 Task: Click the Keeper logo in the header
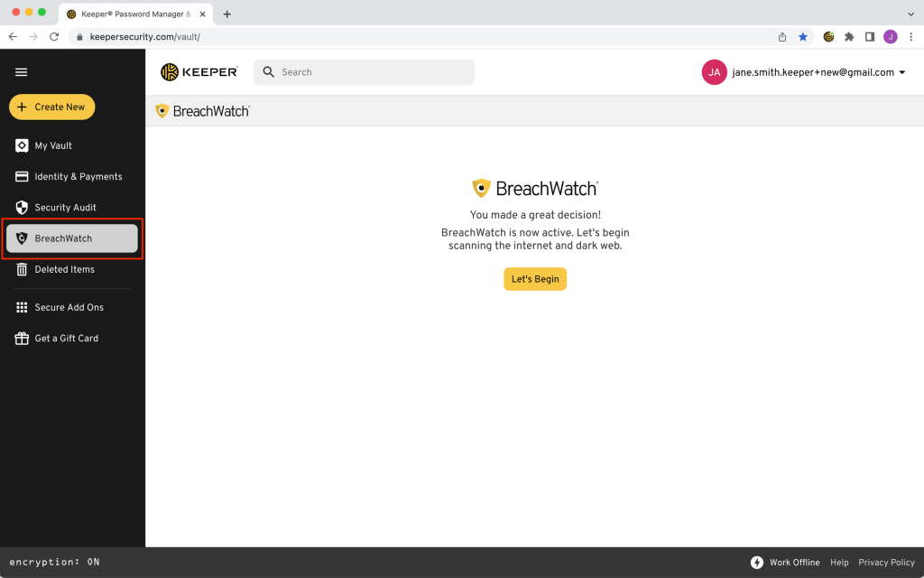click(x=199, y=72)
